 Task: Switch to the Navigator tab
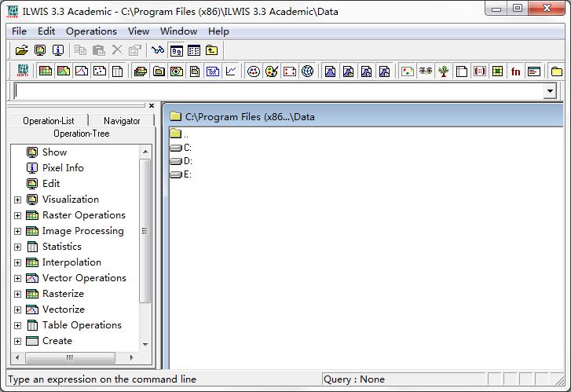tap(122, 120)
